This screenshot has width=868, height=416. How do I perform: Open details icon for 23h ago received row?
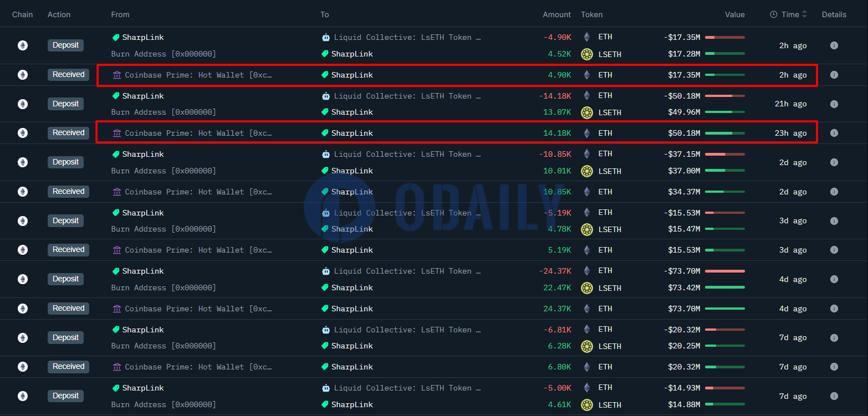click(834, 133)
